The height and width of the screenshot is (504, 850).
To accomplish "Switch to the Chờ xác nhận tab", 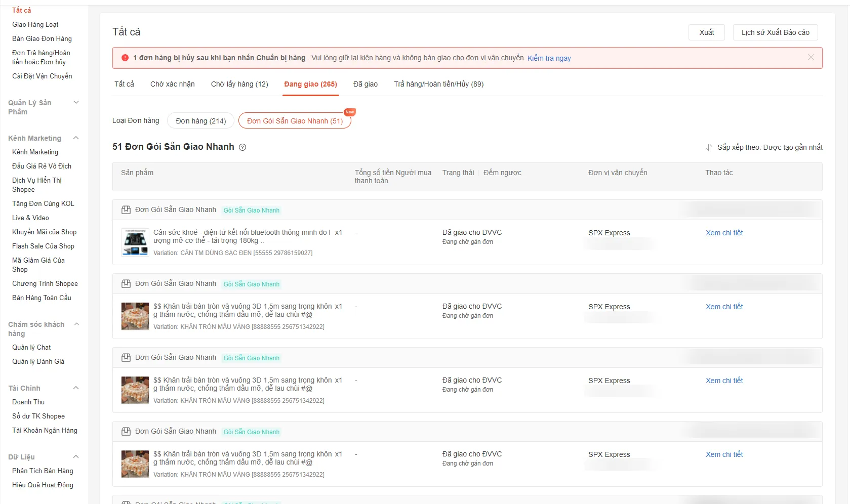I will tap(173, 84).
